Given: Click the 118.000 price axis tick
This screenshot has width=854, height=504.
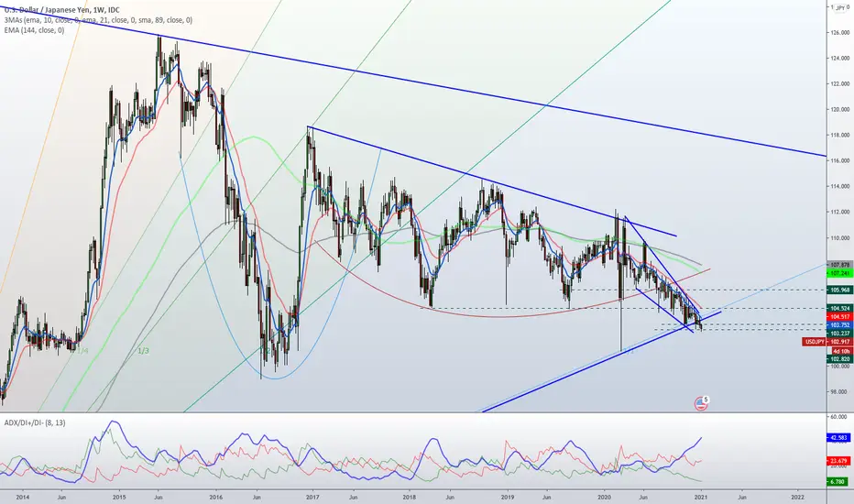Looking at the screenshot, I should (840, 135).
